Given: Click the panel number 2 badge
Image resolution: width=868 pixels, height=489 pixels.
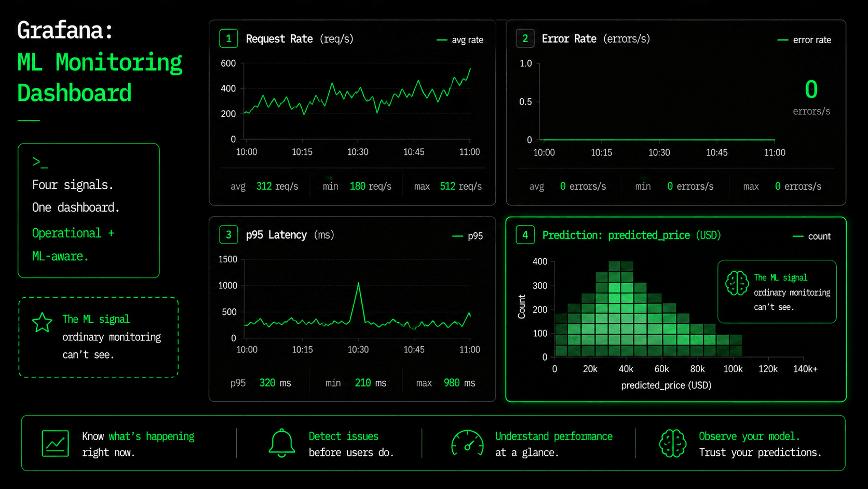Looking at the screenshot, I should point(525,38).
